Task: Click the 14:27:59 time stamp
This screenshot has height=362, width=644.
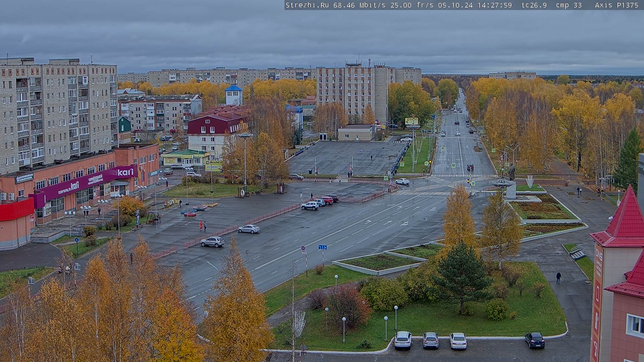Action: tap(494, 5)
